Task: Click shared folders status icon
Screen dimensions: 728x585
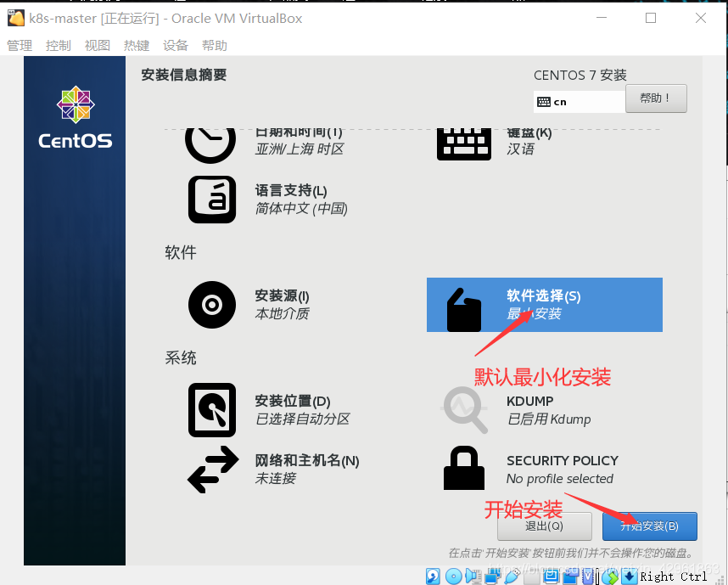Action: (532, 577)
